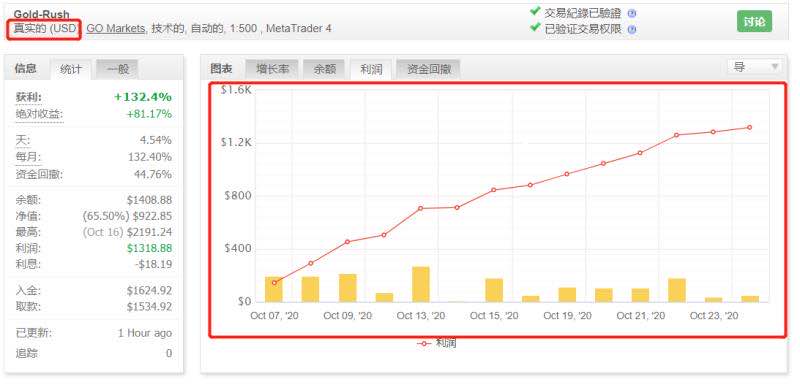
Task: Click the MetaTrader 4 platform text
Action: click(299, 29)
